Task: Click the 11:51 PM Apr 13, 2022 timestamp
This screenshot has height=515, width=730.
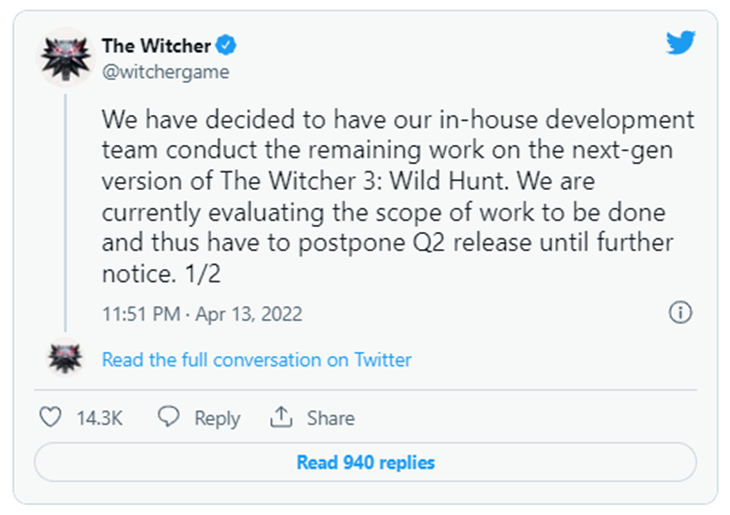Action: 202,314
